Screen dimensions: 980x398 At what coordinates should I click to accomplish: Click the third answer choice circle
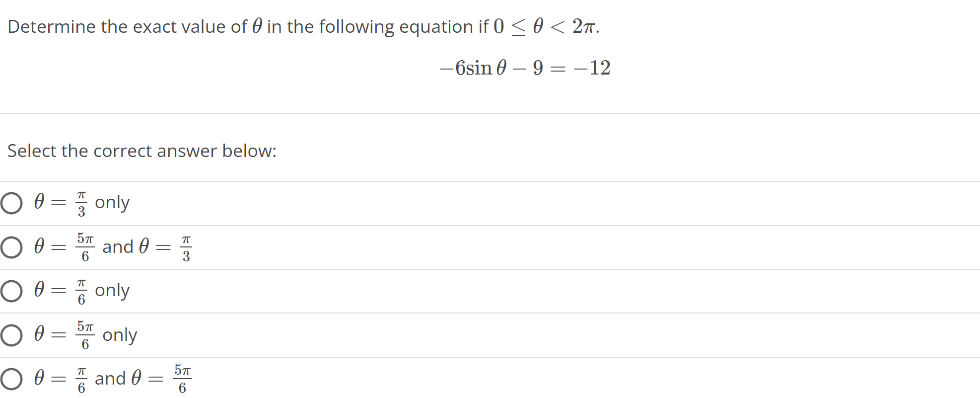pos(11,291)
